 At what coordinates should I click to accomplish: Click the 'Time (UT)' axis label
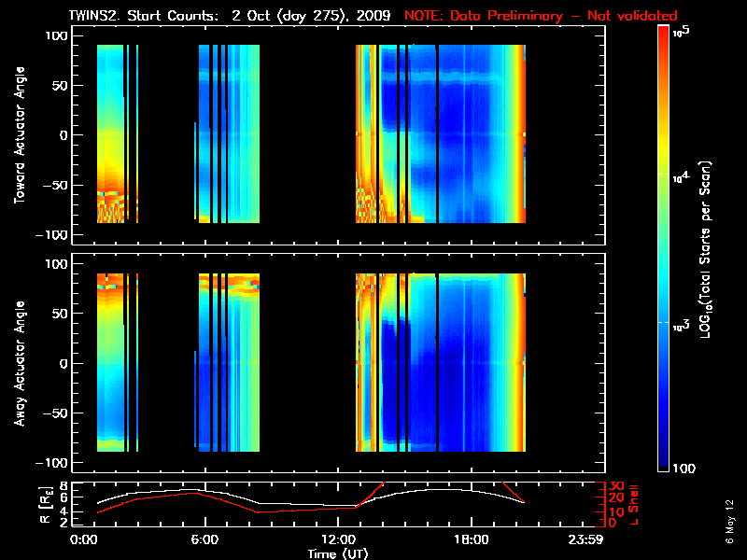pos(338,553)
